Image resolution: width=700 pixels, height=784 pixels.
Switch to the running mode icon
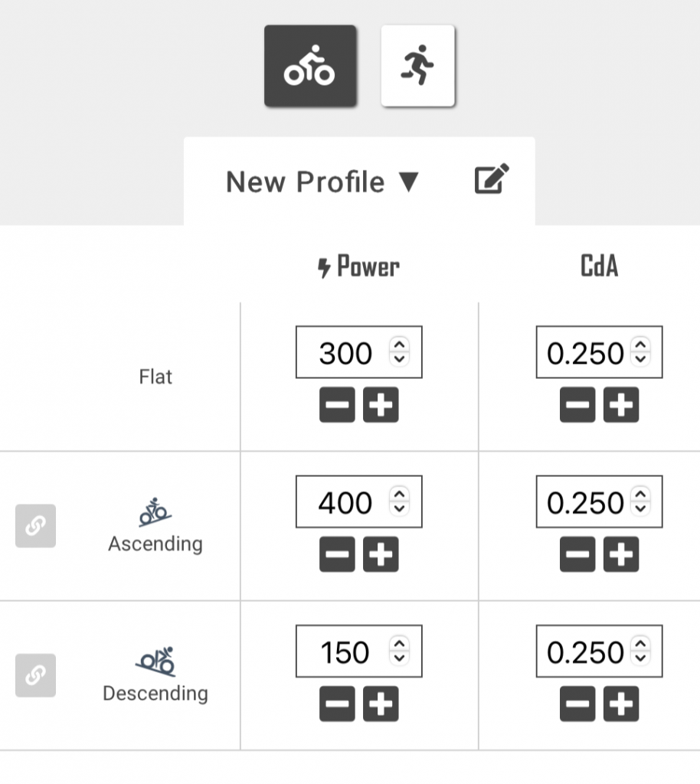pos(417,66)
